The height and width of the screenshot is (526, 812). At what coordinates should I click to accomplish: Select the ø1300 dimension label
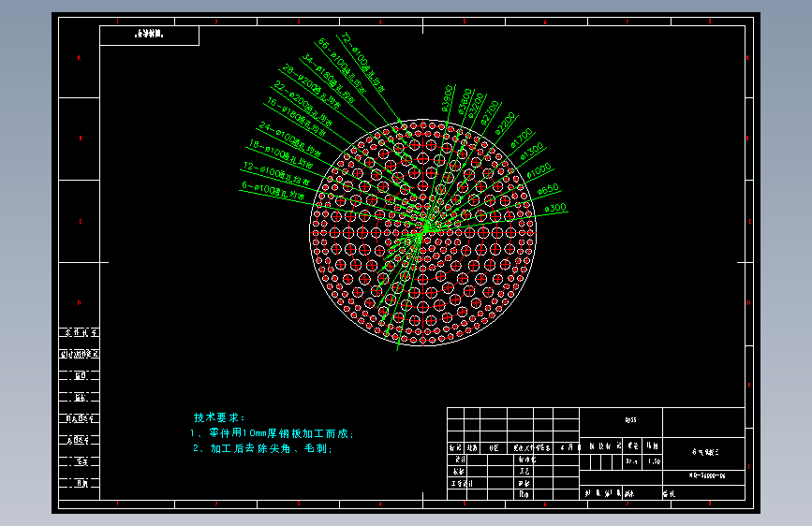[x=532, y=152]
